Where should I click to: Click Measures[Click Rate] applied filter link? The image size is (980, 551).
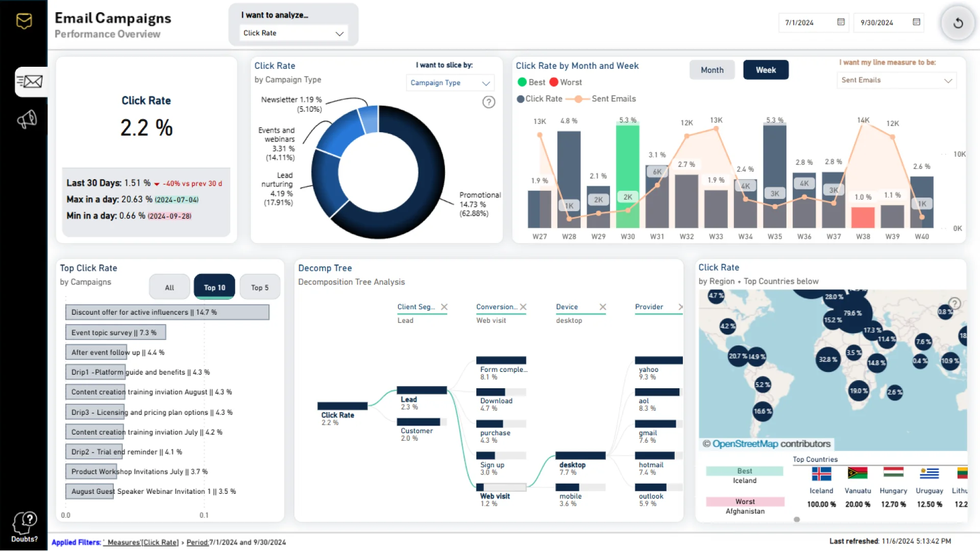(x=140, y=542)
